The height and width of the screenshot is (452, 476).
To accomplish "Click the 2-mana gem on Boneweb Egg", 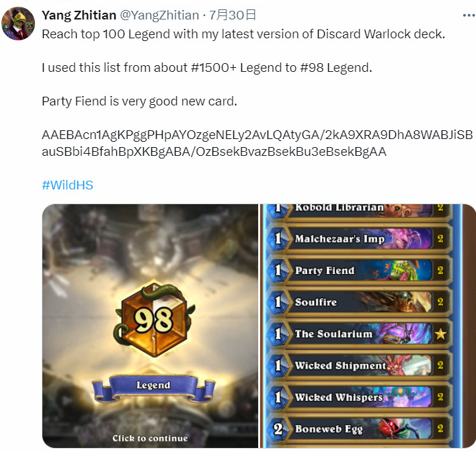I will pyautogui.click(x=278, y=428).
